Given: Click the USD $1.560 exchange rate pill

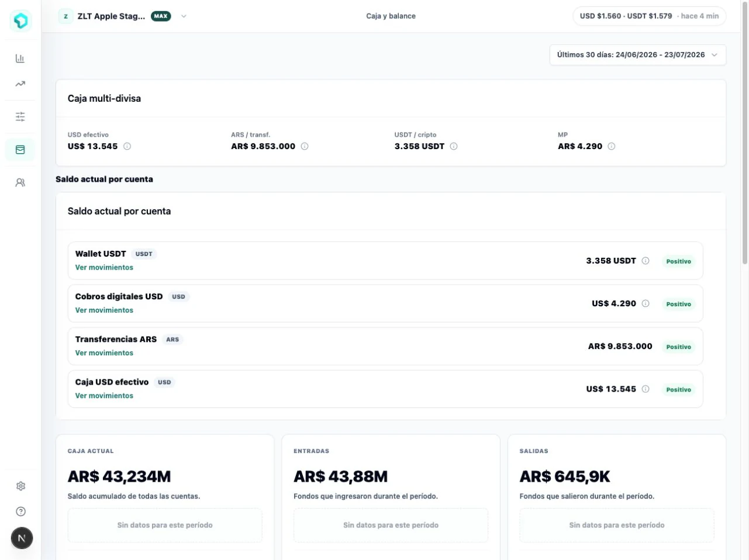Looking at the screenshot, I should point(649,16).
